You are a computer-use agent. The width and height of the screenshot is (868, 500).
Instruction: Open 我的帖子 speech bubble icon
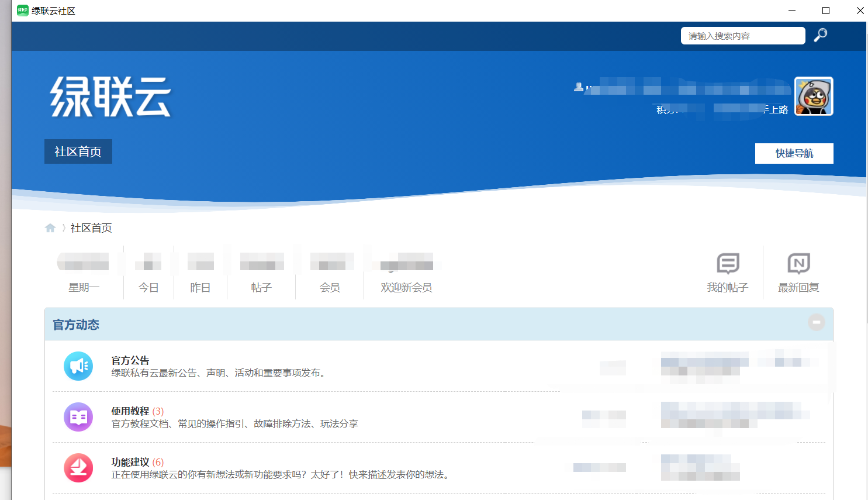[728, 264]
